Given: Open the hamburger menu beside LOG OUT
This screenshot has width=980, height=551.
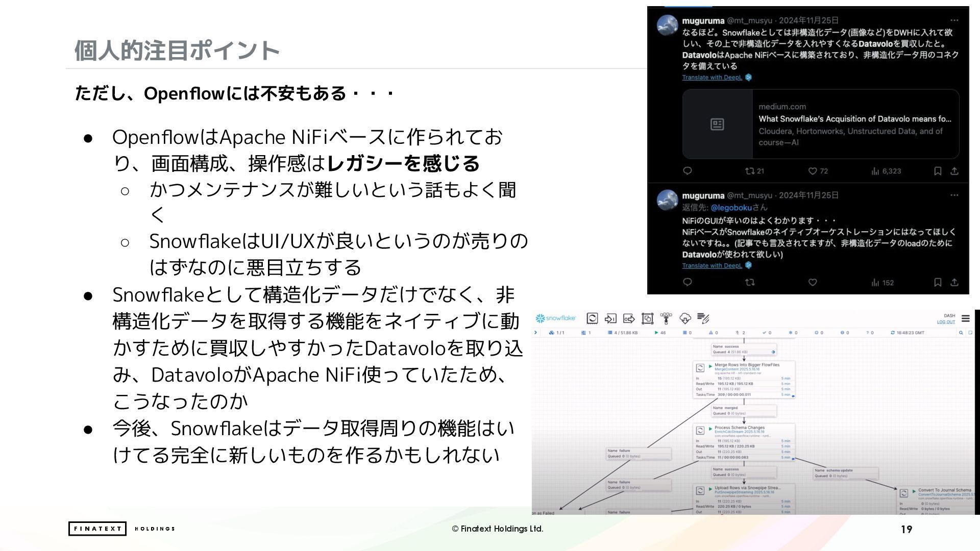Looking at the screenshot, I should tap(965, 318).
